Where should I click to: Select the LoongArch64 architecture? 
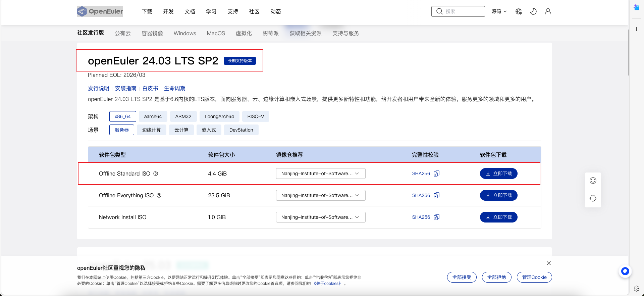[219, 116]
